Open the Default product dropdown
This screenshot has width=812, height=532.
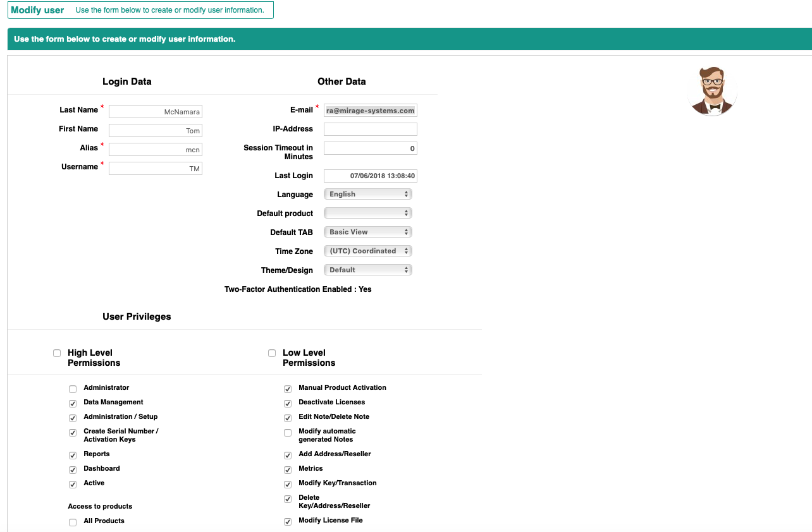pos(367,213)
